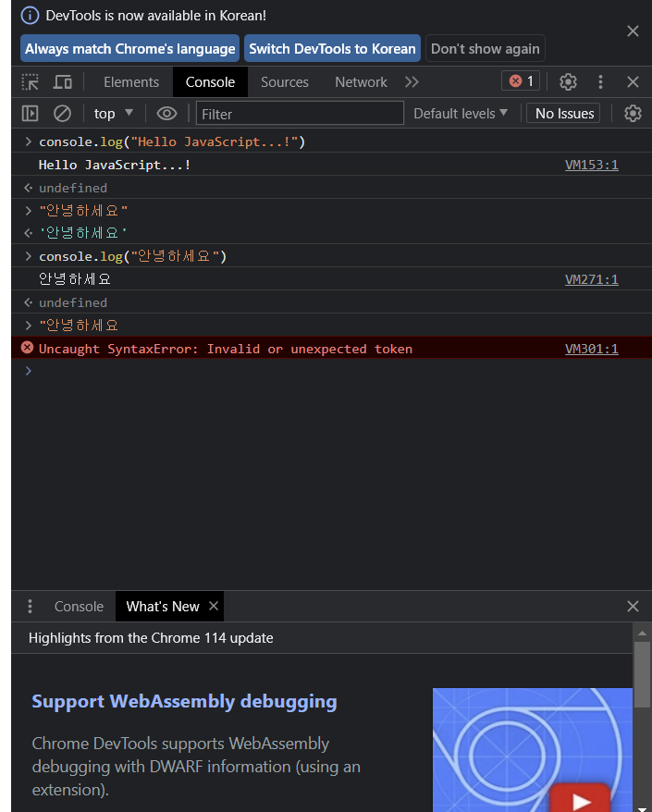Dismiss the Korean language notification banner
652x812 pixels.
tap(633, 31)
